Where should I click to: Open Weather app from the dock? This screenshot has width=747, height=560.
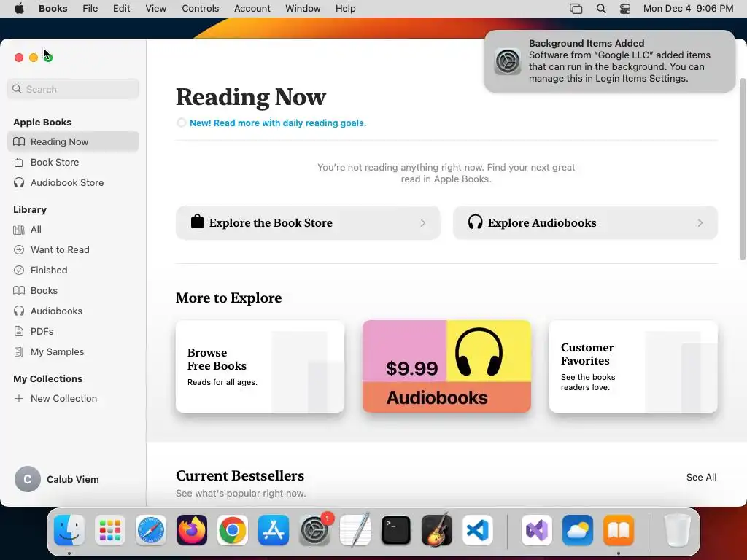point(578,530)
